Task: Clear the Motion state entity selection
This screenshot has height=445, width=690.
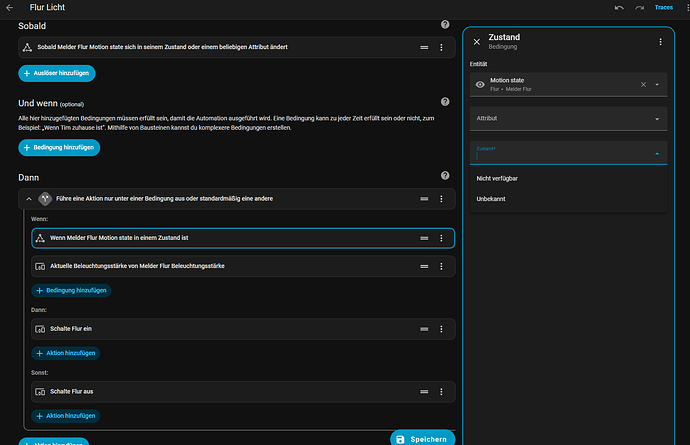Action: point(643,85)
